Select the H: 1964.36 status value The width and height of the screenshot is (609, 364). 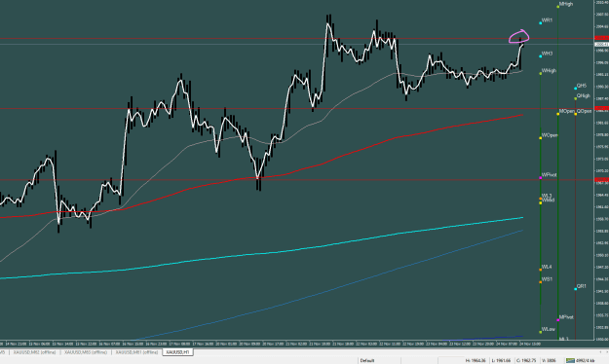(476, 360)
